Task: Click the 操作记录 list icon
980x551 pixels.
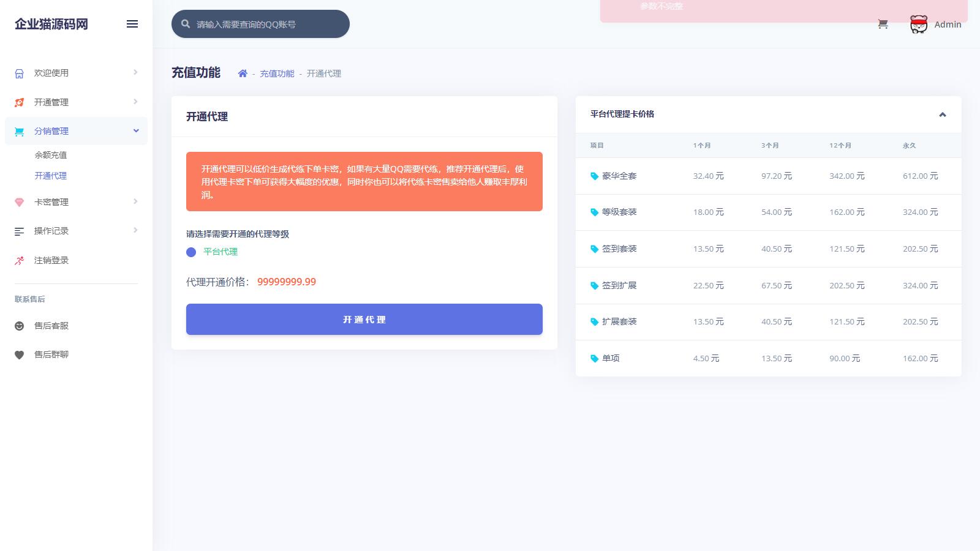Action: pos(20,231)
